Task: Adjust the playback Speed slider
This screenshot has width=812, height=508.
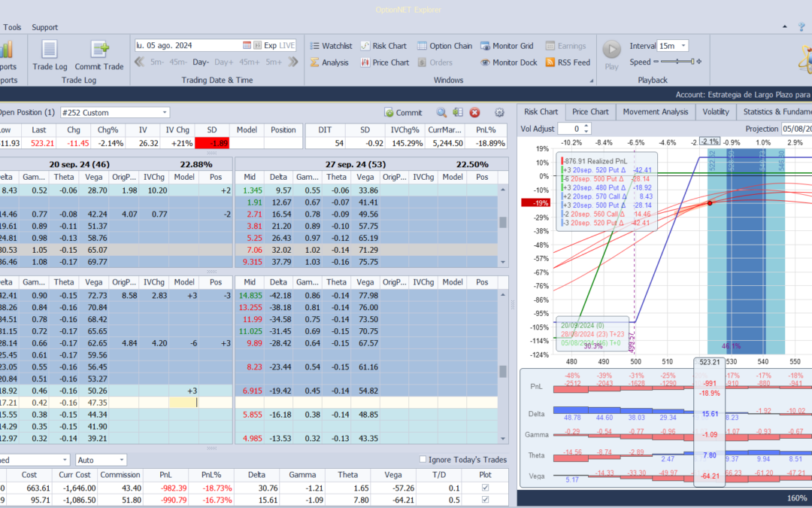Action: click(x=677, y=62)
